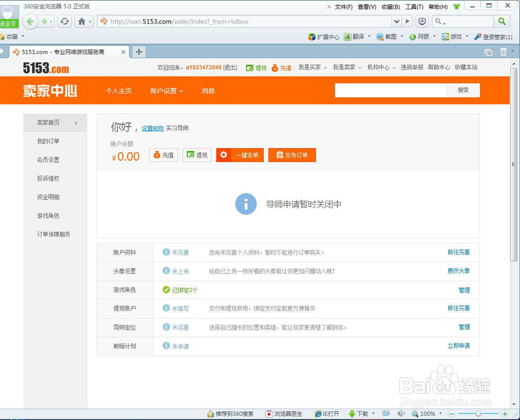Click the 截图 screenshot tool
Image resolution: width=520 pixels, height=420 pixels.
(x=387, y=37)
